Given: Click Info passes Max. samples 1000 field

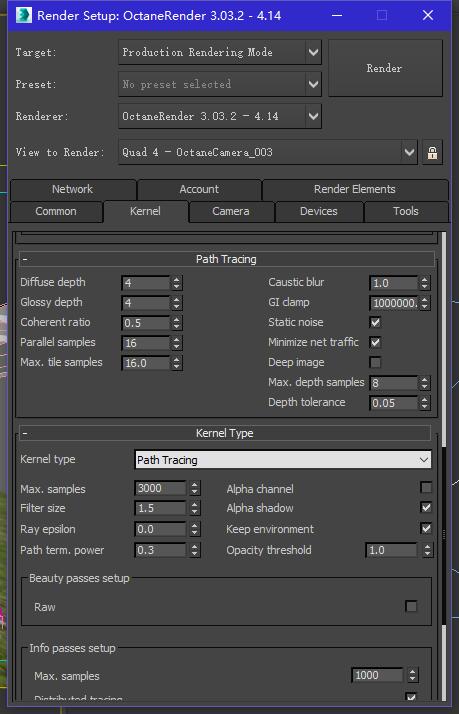Looking at the screenshot, I should coord(377,675).
